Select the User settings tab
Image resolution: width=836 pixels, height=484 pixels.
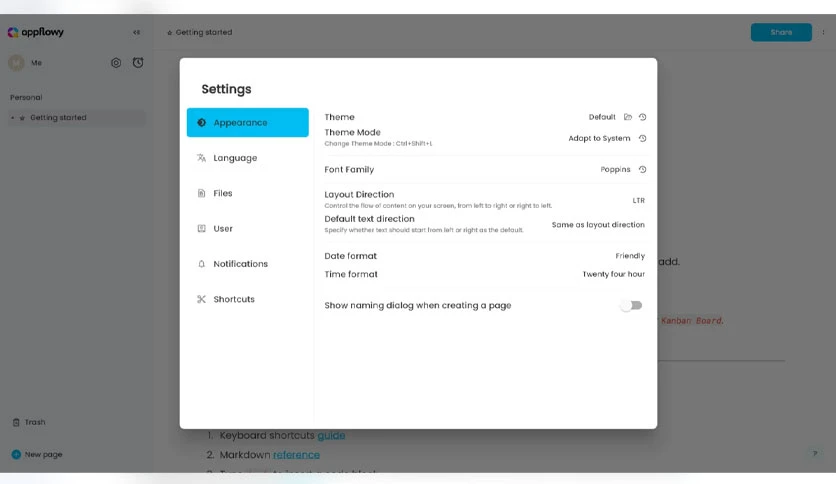pos(247,228)
